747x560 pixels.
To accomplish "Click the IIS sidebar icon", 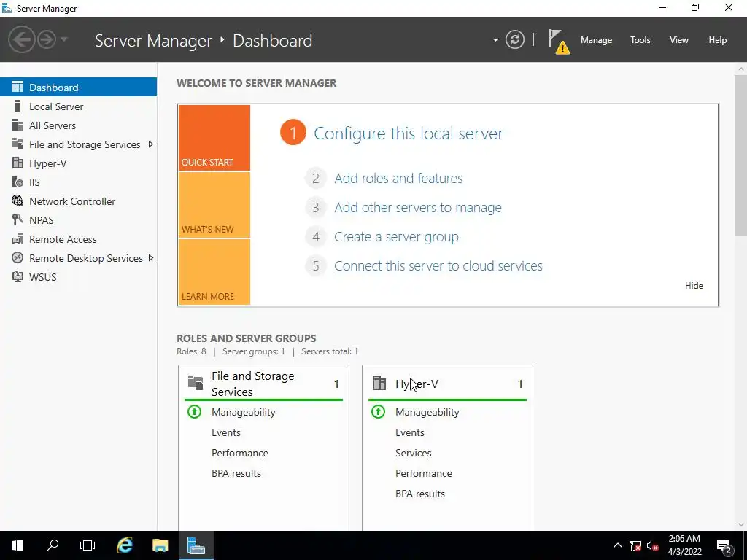I will click(x=18, y=182).
